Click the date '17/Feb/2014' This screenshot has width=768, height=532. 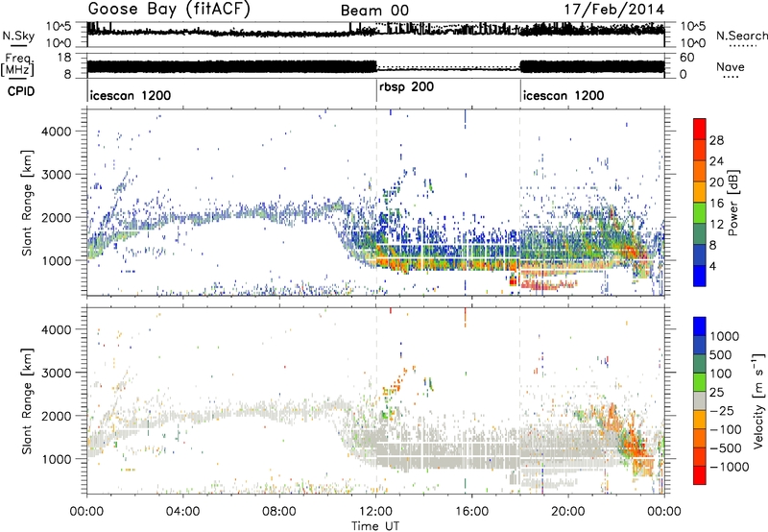(614, 10)
